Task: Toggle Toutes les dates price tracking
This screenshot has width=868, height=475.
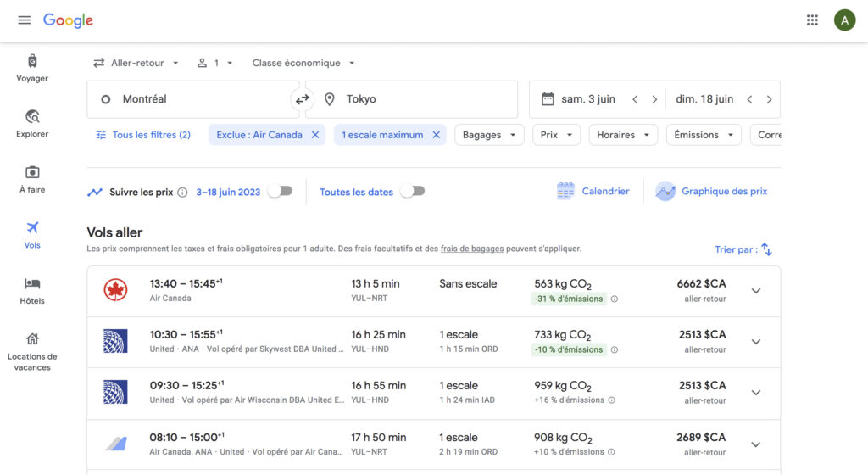Action: pyautogui.click(x=412, y=192)
